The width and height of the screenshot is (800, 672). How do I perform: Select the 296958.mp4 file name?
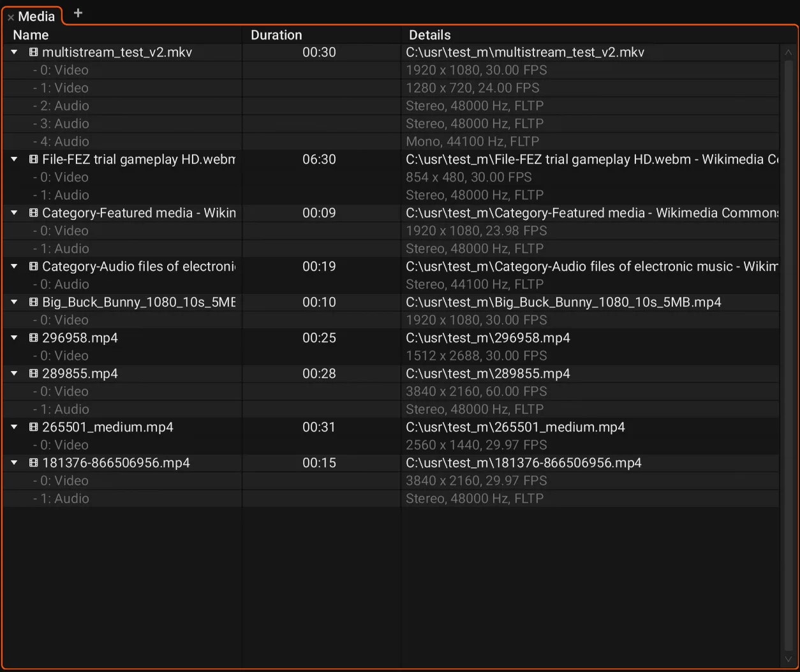click(x=80, y=338)
